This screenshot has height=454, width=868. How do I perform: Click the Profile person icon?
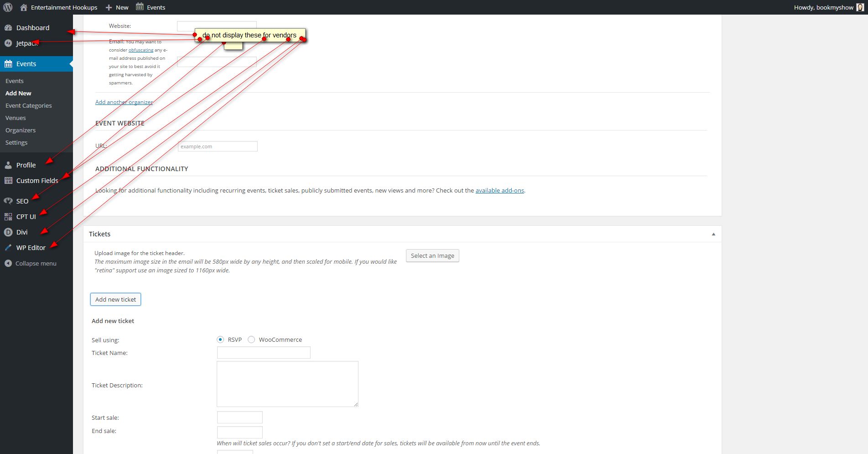click(x=8, y=165)
